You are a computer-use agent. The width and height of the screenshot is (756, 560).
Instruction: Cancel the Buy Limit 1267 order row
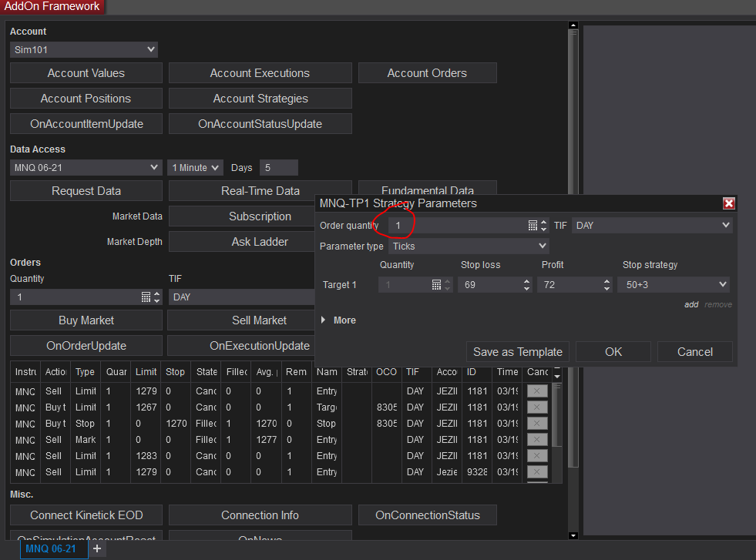click(536, 407)
